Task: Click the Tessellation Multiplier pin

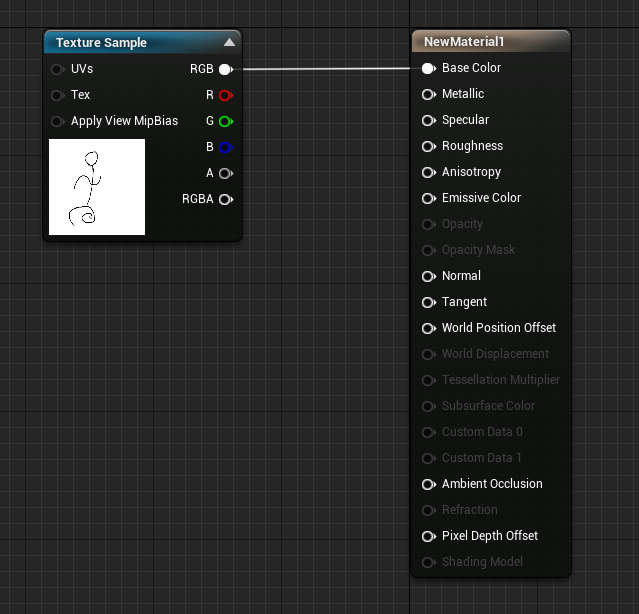Action: [x=428, y=380]
